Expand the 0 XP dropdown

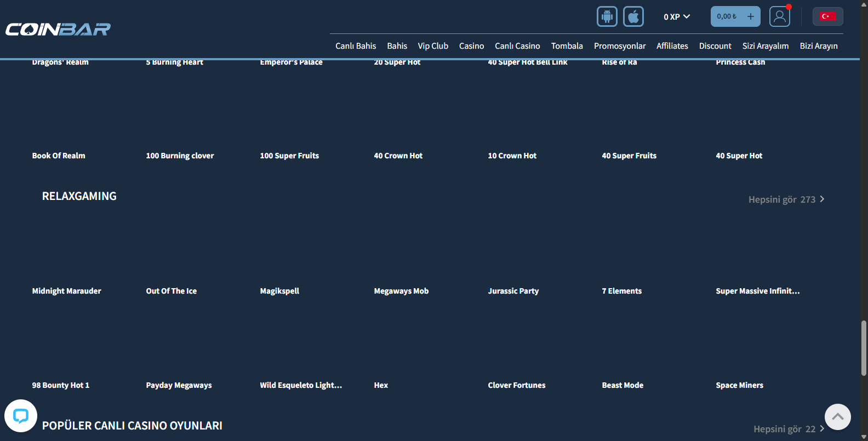(676, 17)
